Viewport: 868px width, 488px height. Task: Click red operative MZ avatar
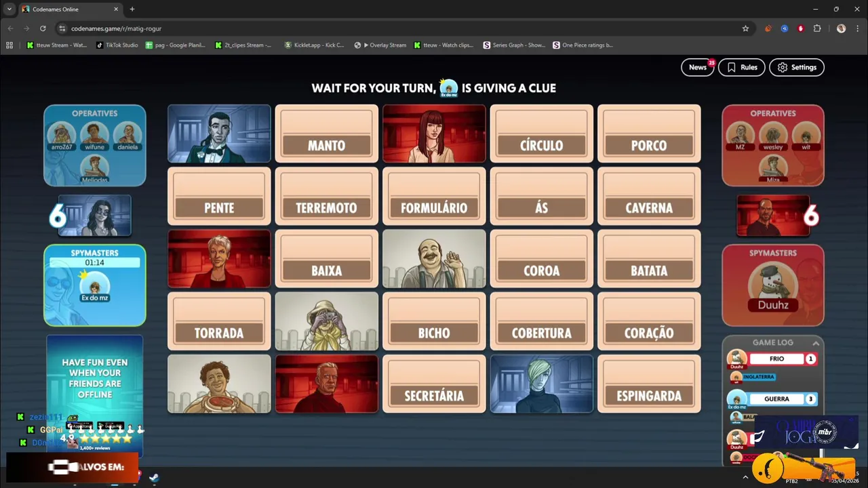click(x=740, y=134)
